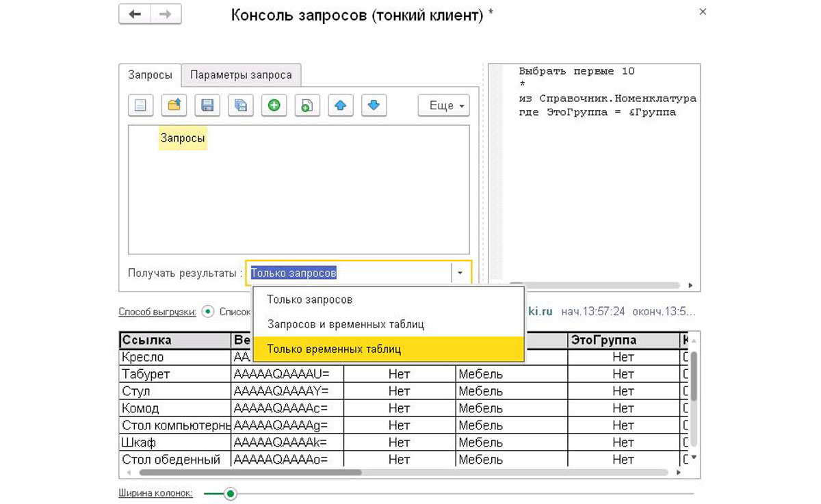Collapse the 'Получать результаты' dropdown arrow
This screenshot has width=821, height=504.
460,273
